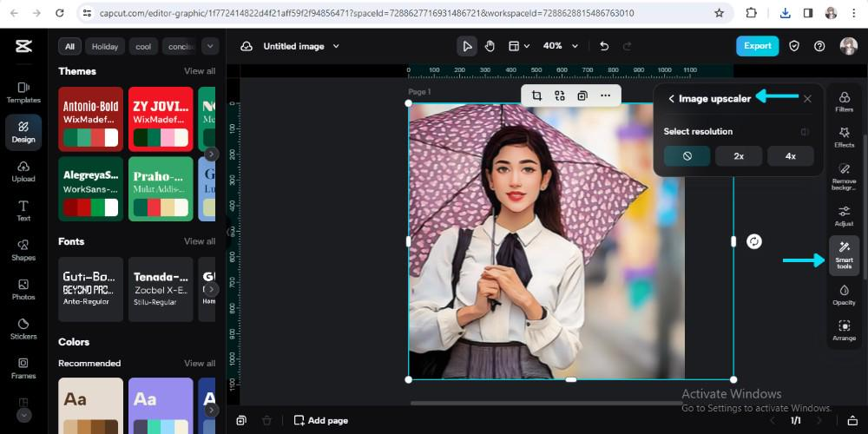Open the Text sidebar panel
The image size is (868, 434).
23,211
